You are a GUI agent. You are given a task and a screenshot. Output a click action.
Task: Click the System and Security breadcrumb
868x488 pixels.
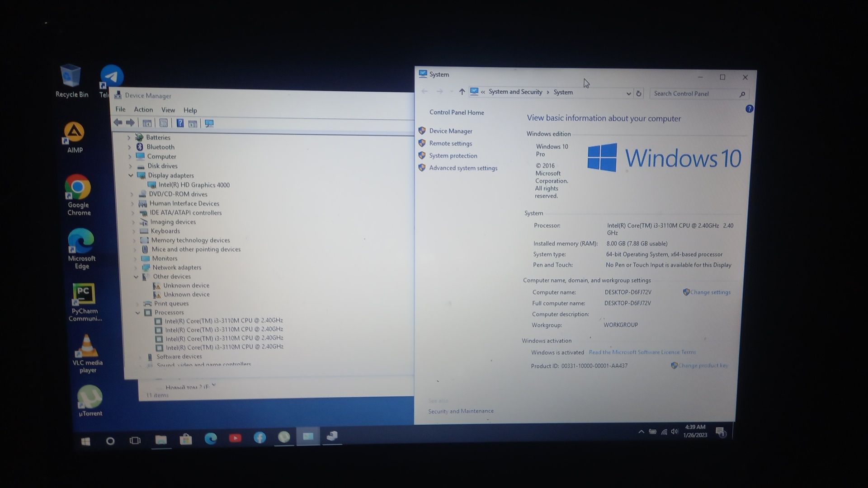click(515, 92)
